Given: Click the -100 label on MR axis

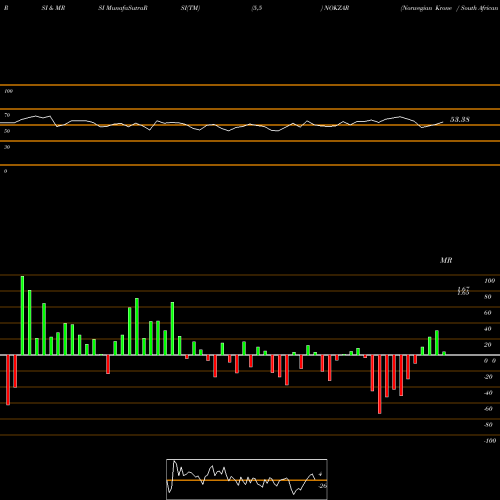Looking at the screenshot, I should (x=490, y=441).
